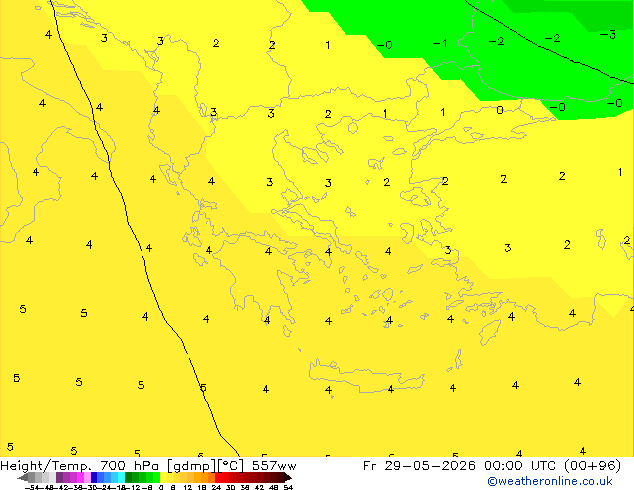Viewport: 634px width, 490px height.
Task: Click the '-1' temperature value on the map
Action: (440, 43)
